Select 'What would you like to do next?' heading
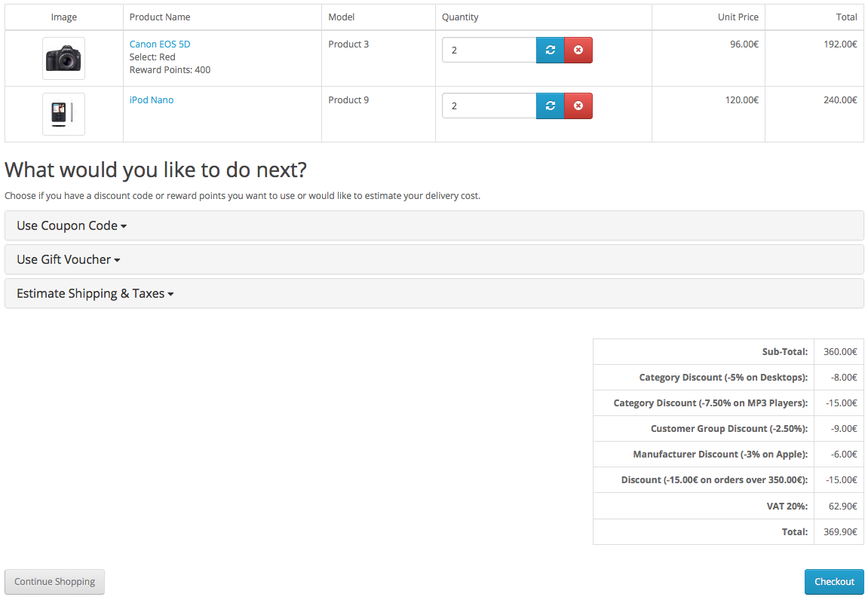This screenshot has height=600, width=868. tap(155, 170)
